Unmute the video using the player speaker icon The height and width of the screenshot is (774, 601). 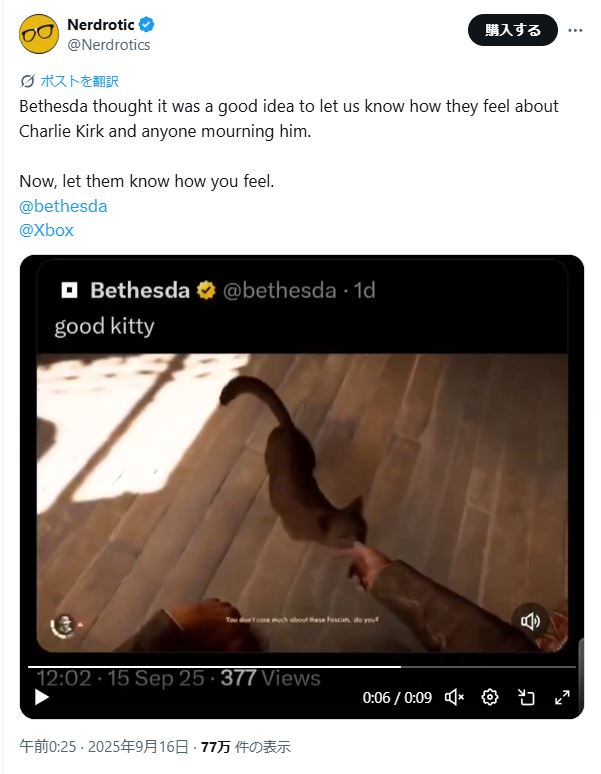pyautogui.click(x=454, y=697)
